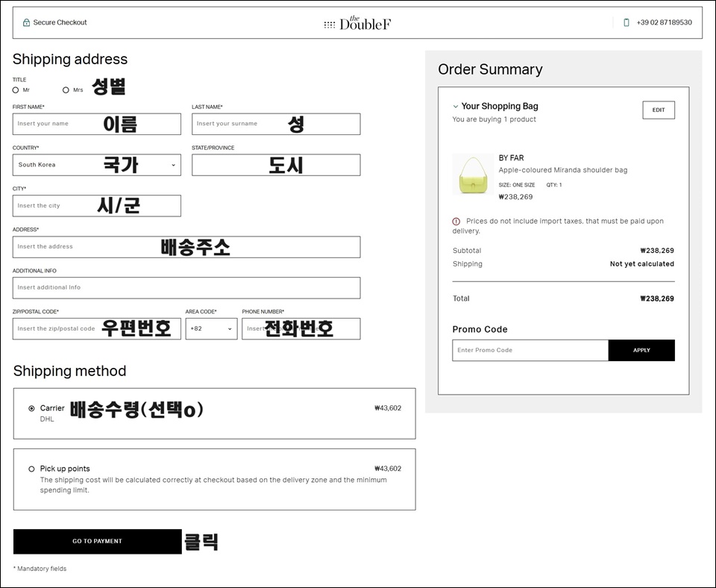Click the State/Province input field
Screen dimensions: 716x588
[276, 165]
